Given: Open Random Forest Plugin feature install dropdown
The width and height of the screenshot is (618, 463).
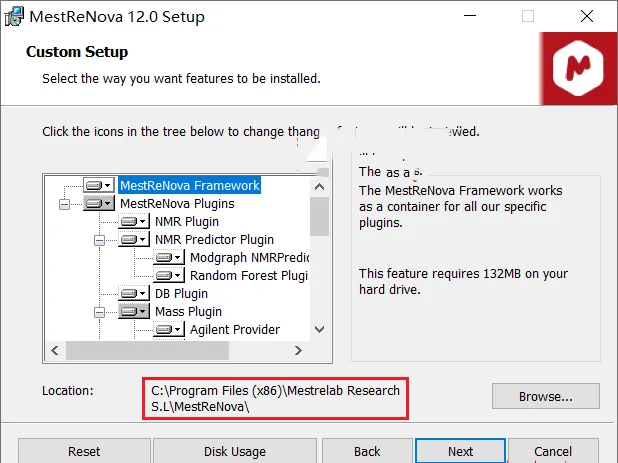Looking at the screenshot, I should click(x=169, y=275).
